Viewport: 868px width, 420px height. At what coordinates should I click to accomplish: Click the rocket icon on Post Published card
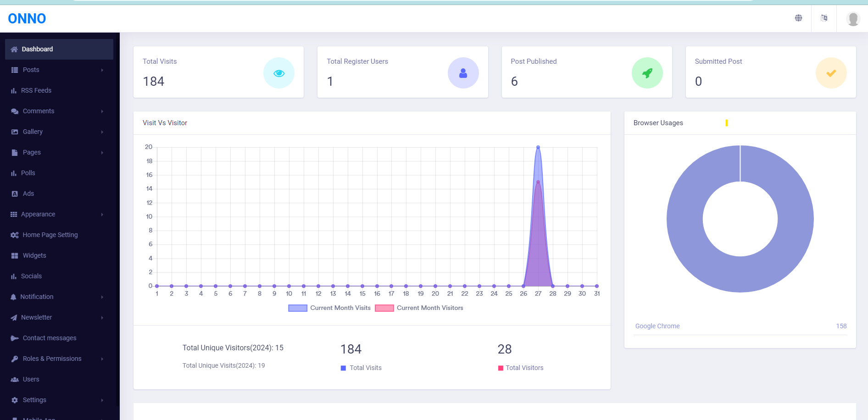coord(647,73)
